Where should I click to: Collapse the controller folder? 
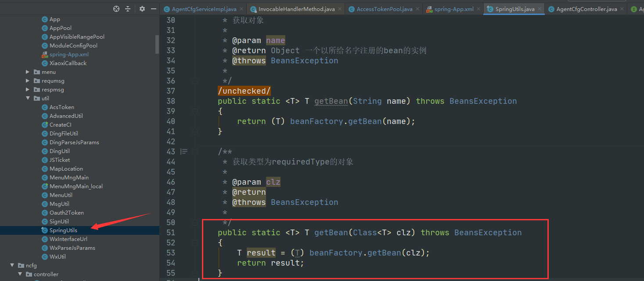(x=20, y=274)
